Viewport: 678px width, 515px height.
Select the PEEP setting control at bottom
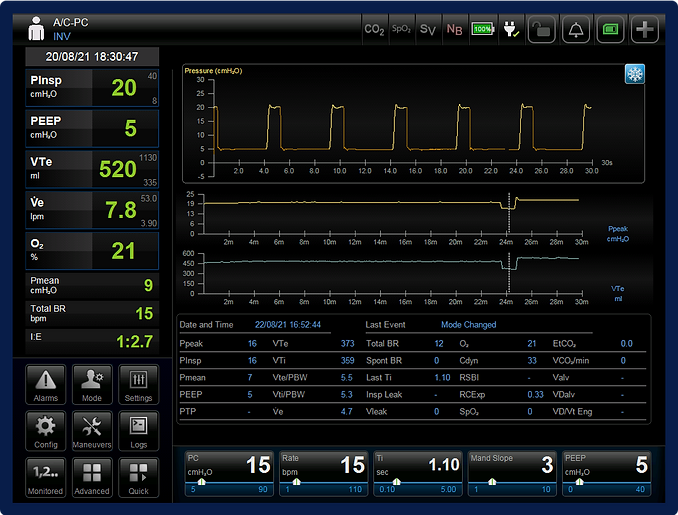click(x=606, y=473)
